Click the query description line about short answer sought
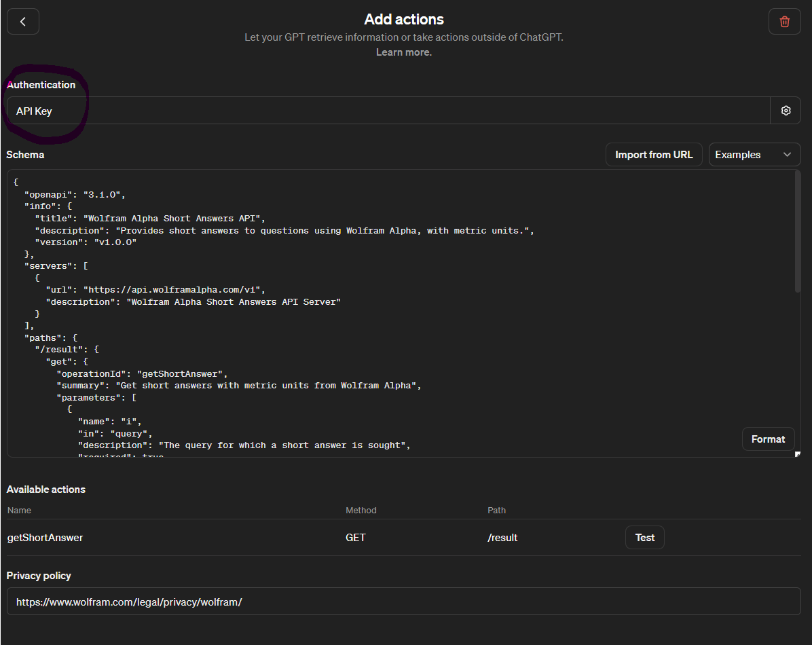 tap(244, 445)
